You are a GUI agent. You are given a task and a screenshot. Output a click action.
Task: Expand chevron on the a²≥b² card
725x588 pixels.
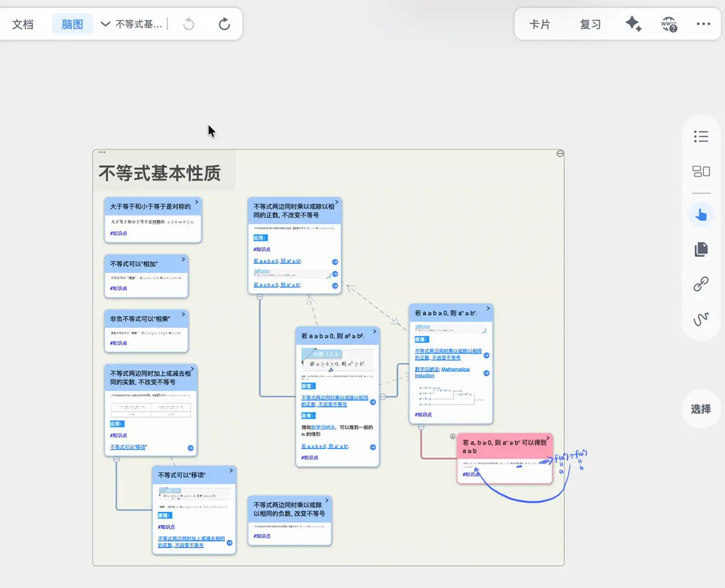(374, 330)
